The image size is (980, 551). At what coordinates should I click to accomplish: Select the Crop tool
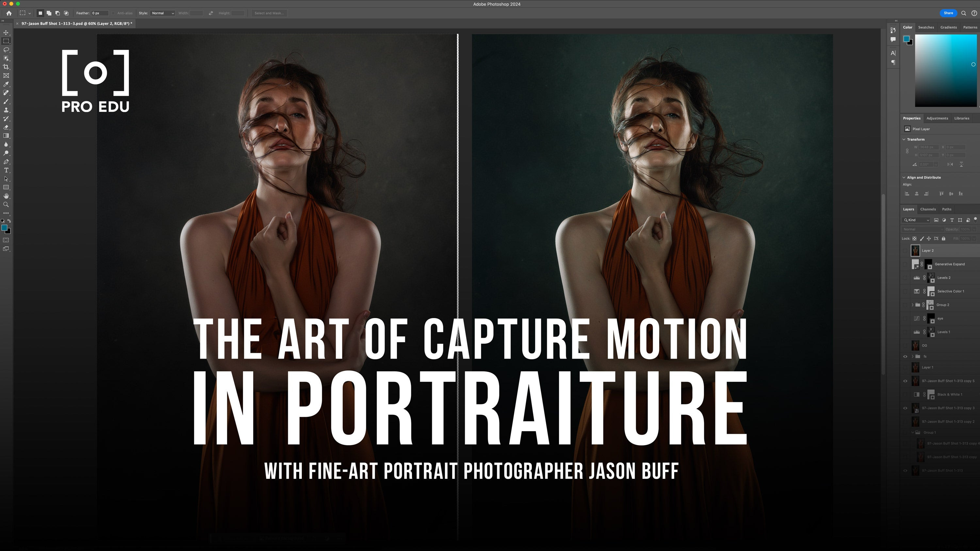(6, 67)
